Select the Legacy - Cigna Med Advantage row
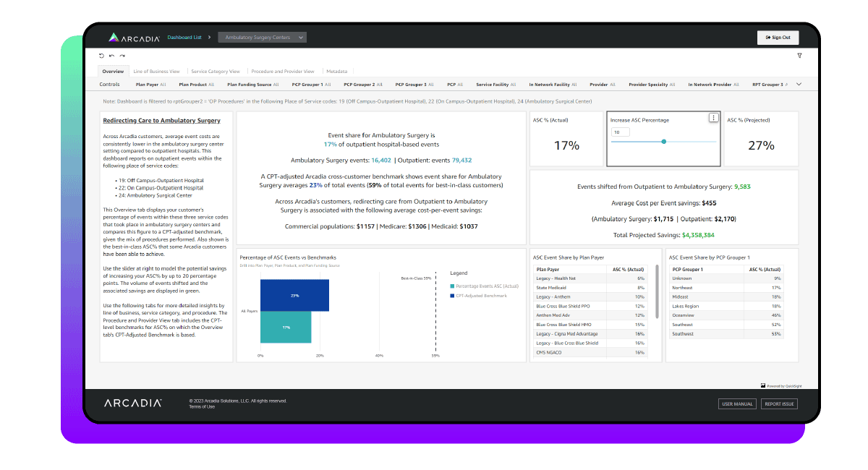The width and height of the screenshot is (868, 470). (590, 334)
